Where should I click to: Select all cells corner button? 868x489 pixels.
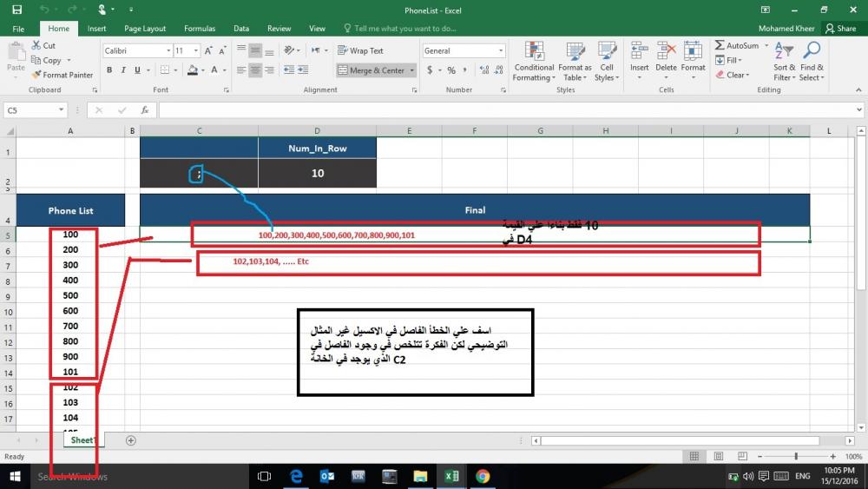(x=9, y=130)
